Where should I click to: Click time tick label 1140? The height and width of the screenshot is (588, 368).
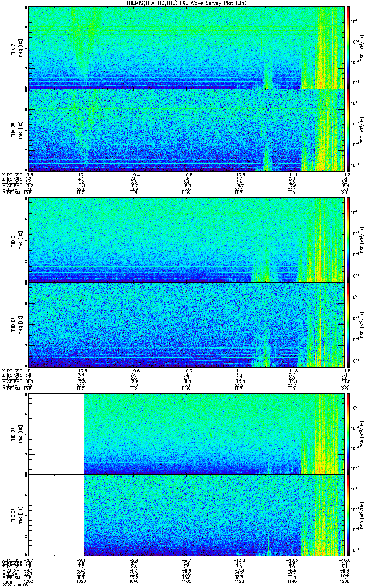(x=291, y=581)
